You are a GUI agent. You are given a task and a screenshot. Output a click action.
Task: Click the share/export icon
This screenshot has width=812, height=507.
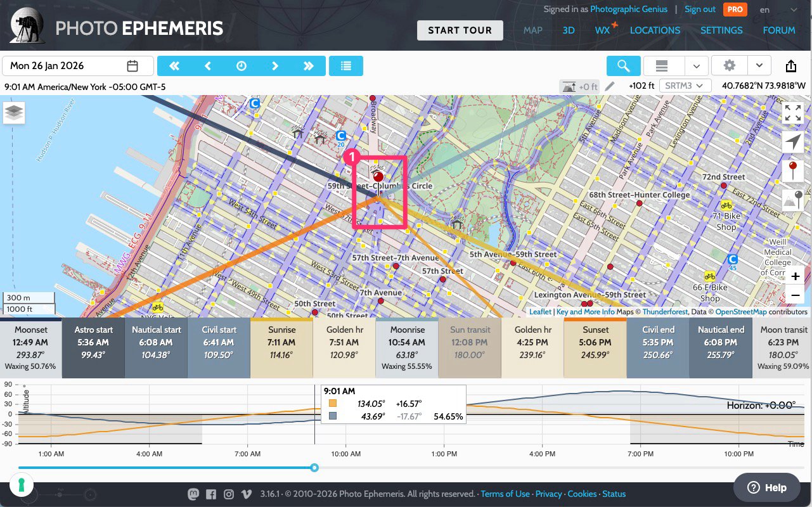(791, 66)
